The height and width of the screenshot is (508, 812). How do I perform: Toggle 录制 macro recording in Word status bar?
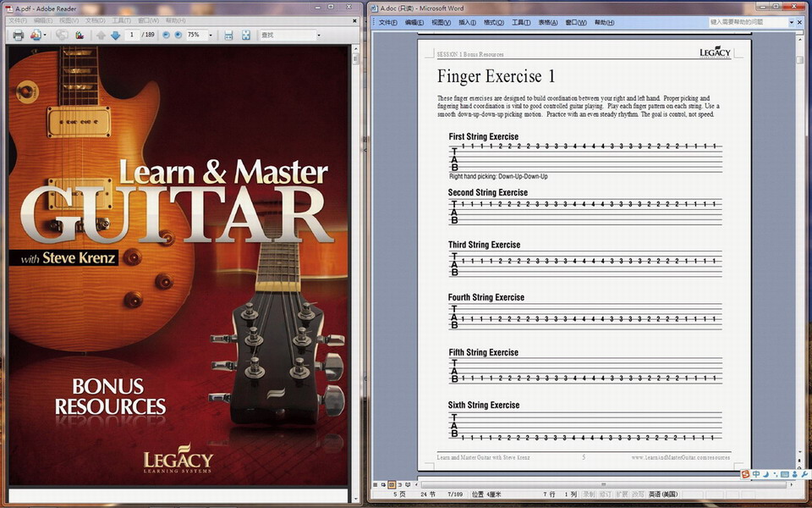pos(589,494)
